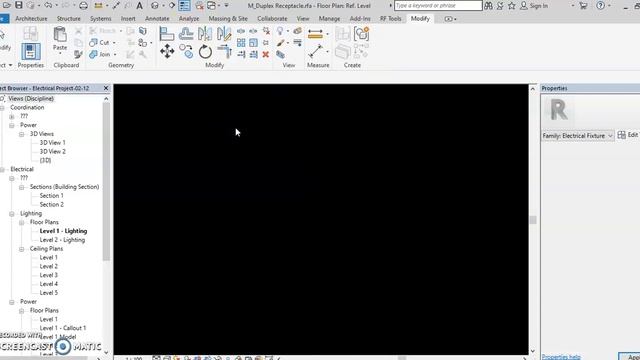Collapse the Lighting node
The height and width of the screenshot is (360, 640).
coord(12,213)
